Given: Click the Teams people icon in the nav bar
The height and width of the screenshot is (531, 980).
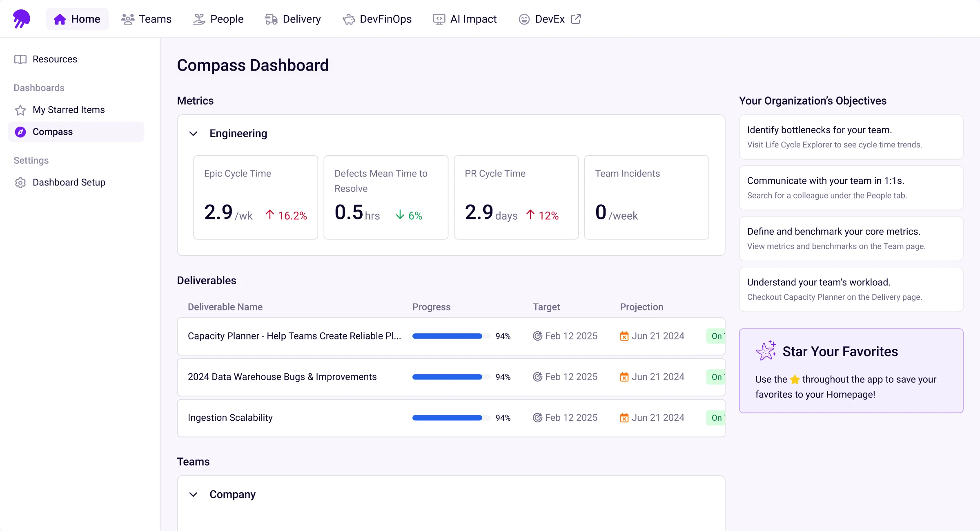Looking at the screenshot, I should click(x=127, y=19).
